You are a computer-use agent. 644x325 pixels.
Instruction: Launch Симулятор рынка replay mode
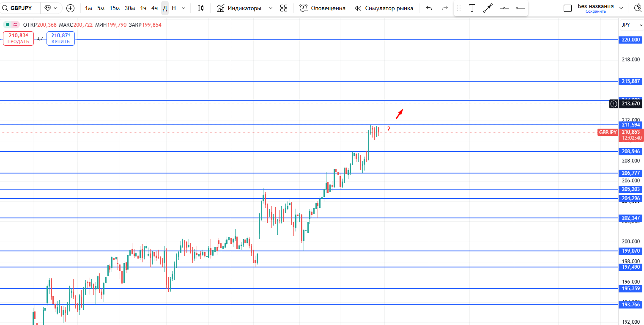pos(384,8)
